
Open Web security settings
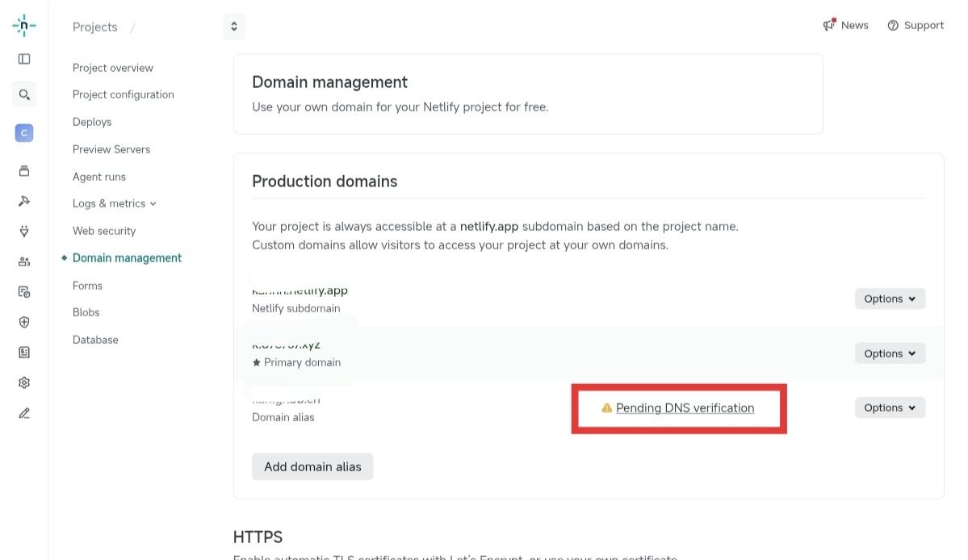[104, 231]
